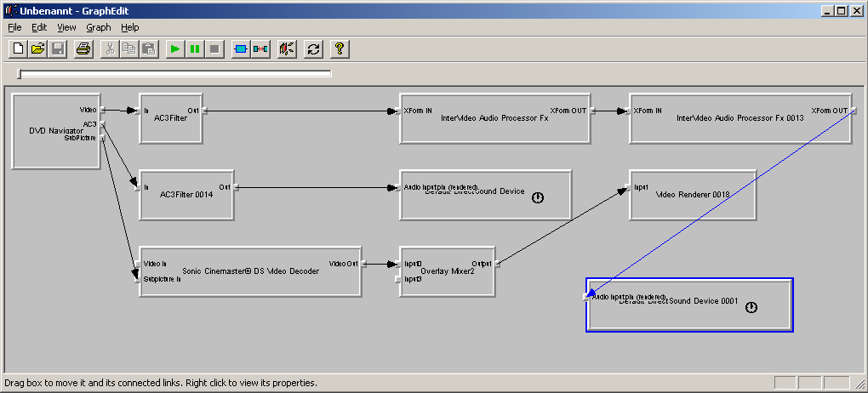Click clock icon on Default DirectSound Device 0001
868x393 pixels.
click(751, 308)
